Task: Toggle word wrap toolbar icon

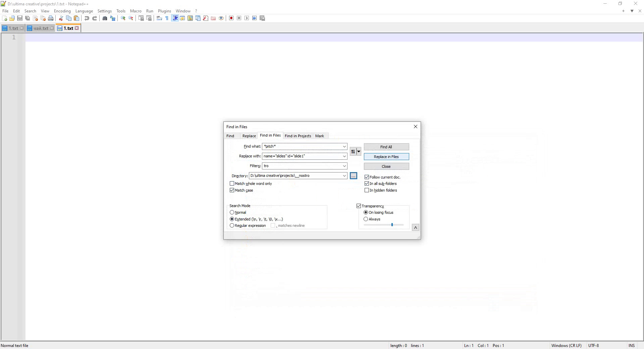Action: pos(159,18)
